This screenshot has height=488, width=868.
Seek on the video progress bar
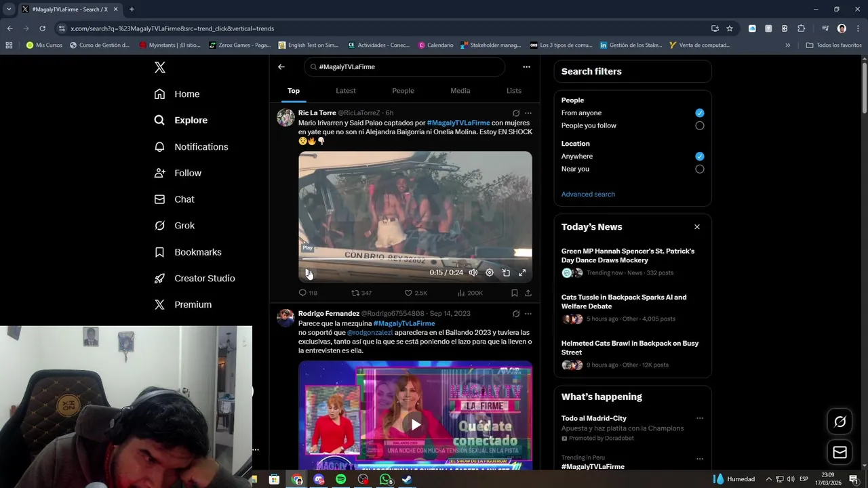click(415, 260)
